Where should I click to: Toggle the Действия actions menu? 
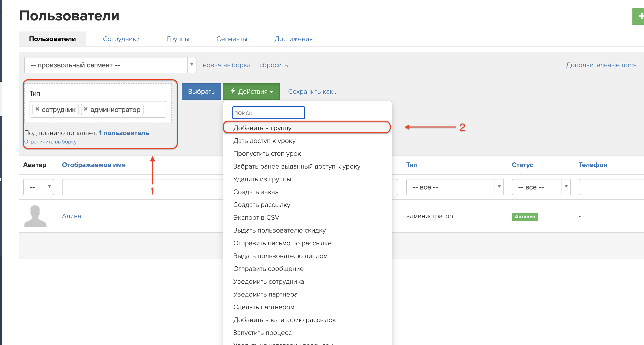(251, 92)
